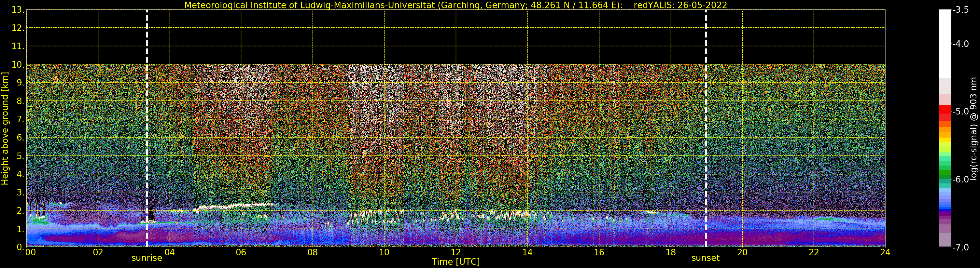Click the 'sunset' label below the time axis
Screen dimensions: 980x268
(706, 258)
